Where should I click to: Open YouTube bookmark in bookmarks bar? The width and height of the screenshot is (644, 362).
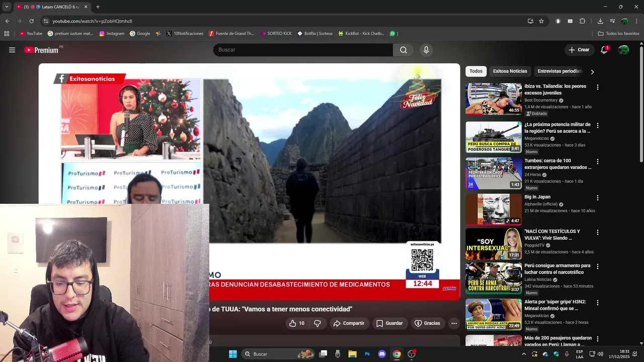point(31,34)
